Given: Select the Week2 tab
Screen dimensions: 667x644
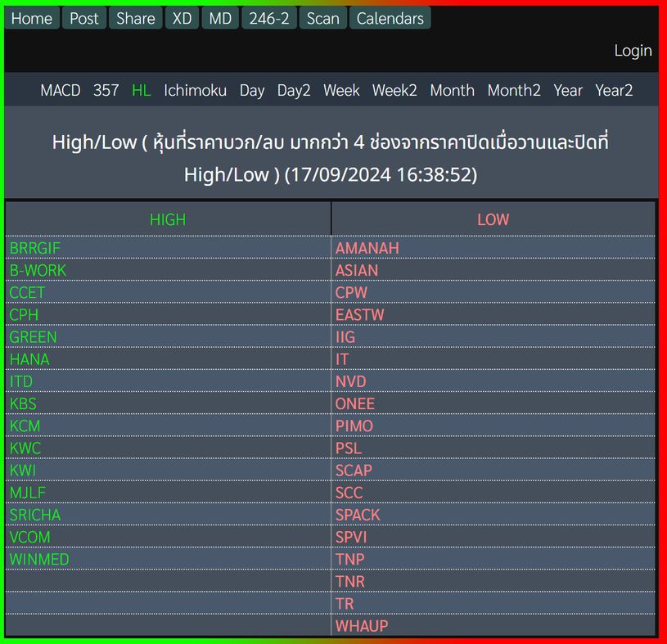Looking at the screenshot, I should coord(394,91).
